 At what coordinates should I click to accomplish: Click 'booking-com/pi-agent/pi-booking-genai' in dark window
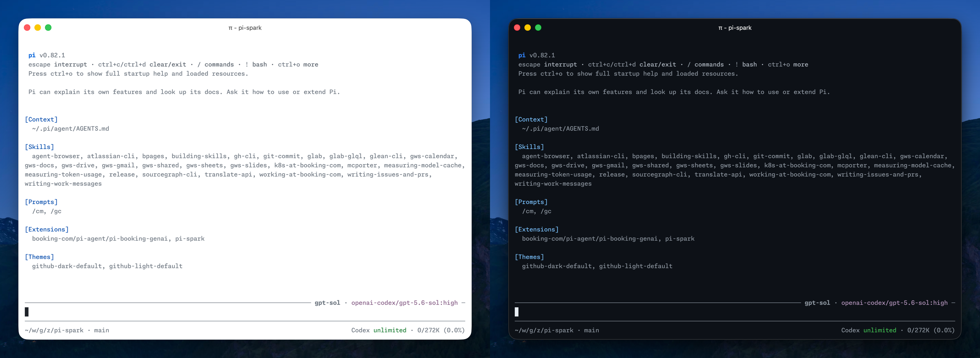(x=590, y=239)
